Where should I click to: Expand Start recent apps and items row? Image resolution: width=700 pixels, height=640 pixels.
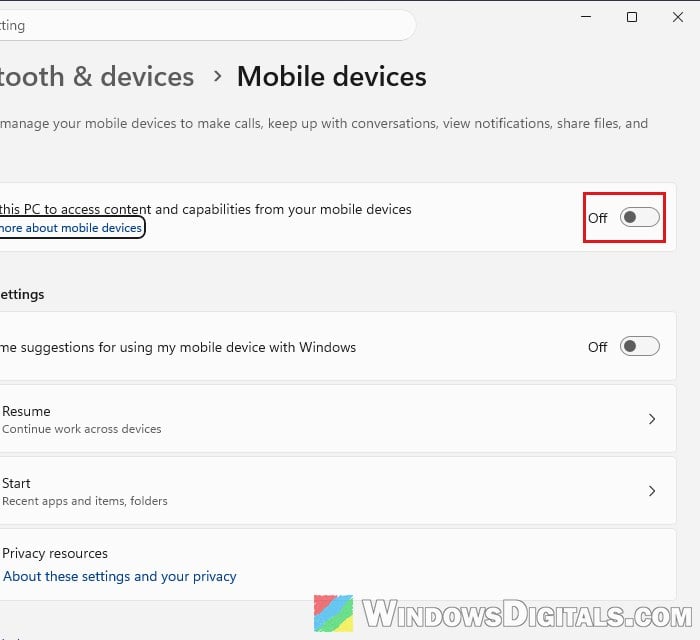coord(338,491)
